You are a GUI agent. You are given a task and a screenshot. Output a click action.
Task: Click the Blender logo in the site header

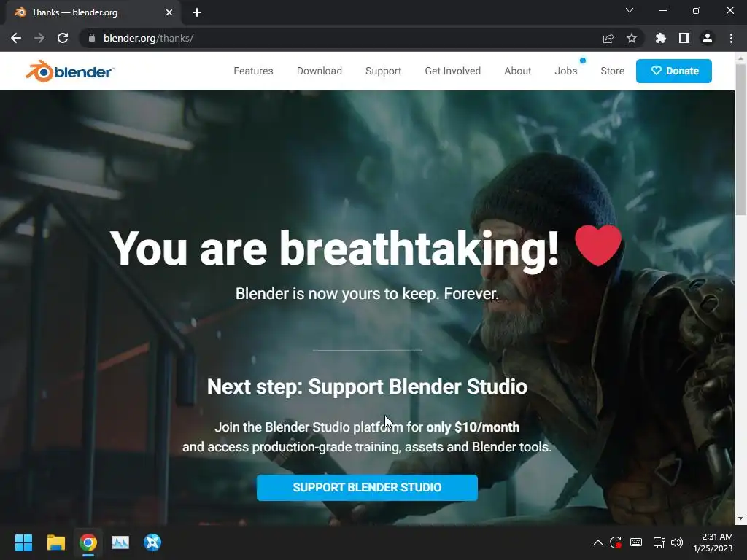tap(69, 71)
